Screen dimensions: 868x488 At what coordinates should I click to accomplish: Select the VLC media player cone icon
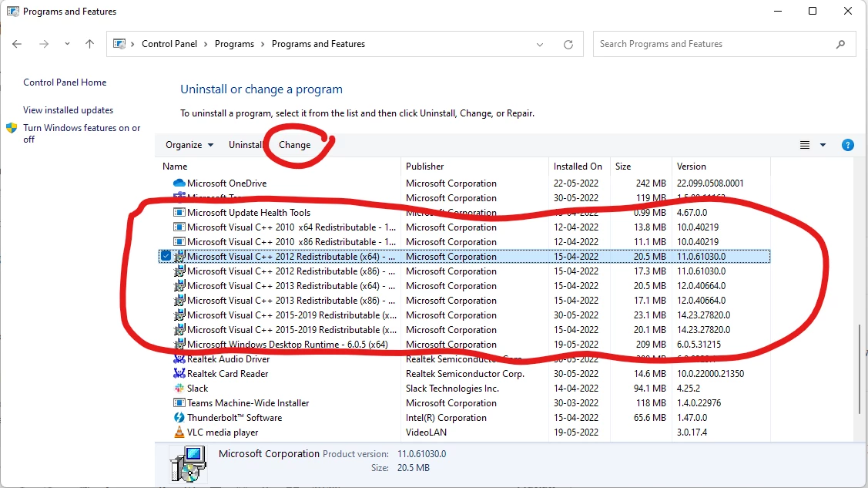(179, 432)
